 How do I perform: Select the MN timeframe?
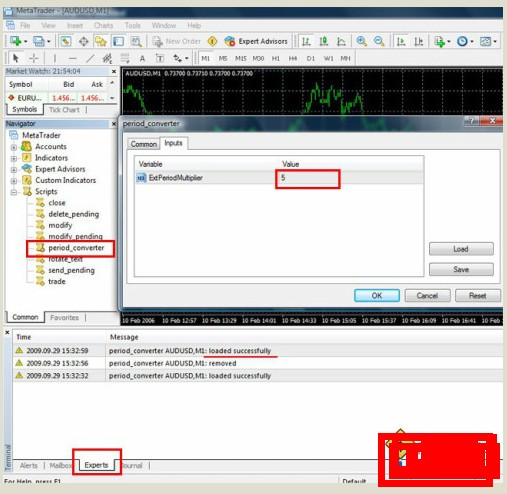(x=345, y=58)
